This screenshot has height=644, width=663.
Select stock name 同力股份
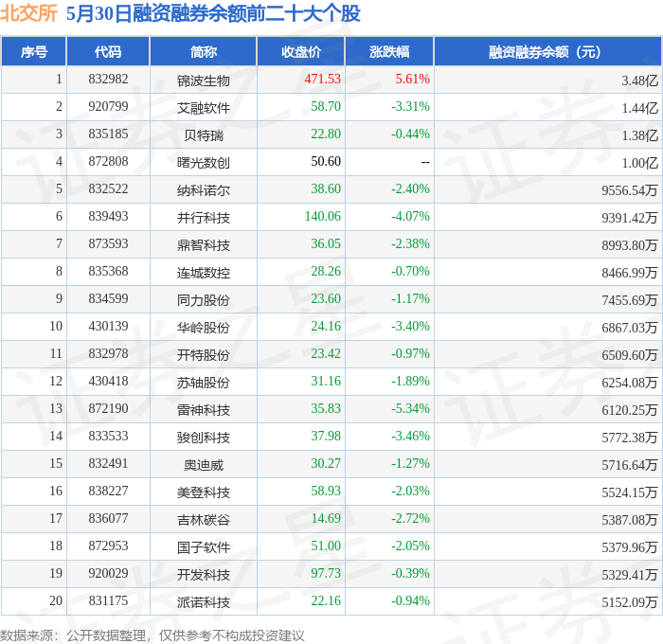pyautogui.click(x=204, y=300)
